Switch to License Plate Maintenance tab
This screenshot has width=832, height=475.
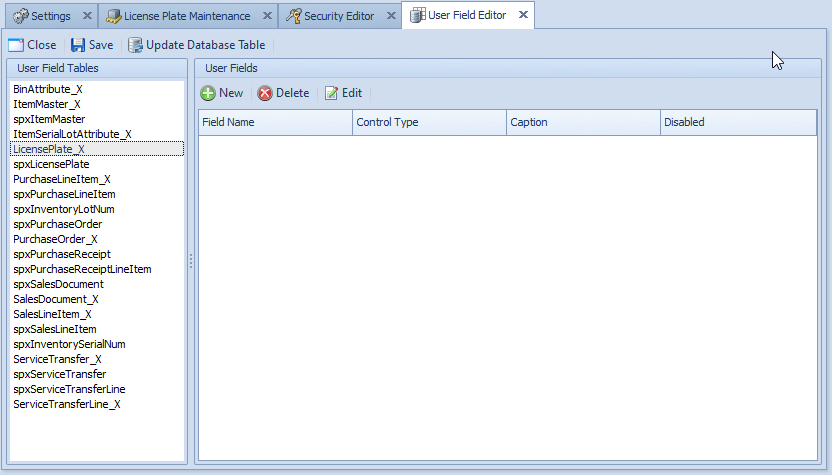coord(186,16)
